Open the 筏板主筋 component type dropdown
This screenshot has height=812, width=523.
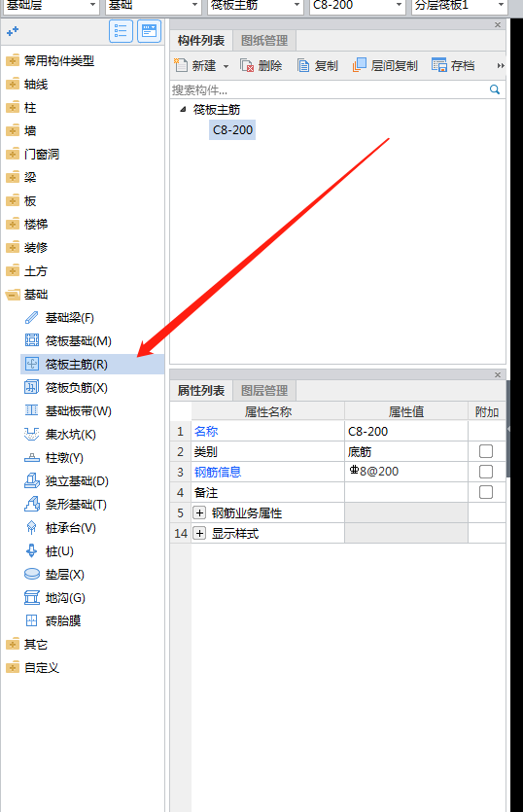(x=256, y=6)
